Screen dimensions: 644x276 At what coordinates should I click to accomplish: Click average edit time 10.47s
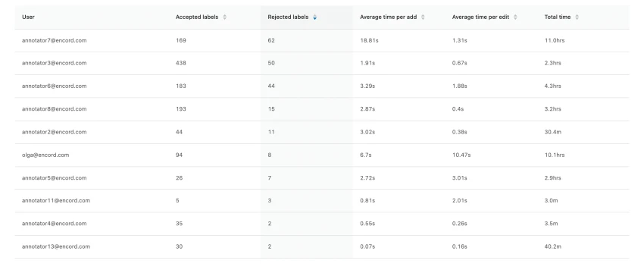(x=461, y=155)
